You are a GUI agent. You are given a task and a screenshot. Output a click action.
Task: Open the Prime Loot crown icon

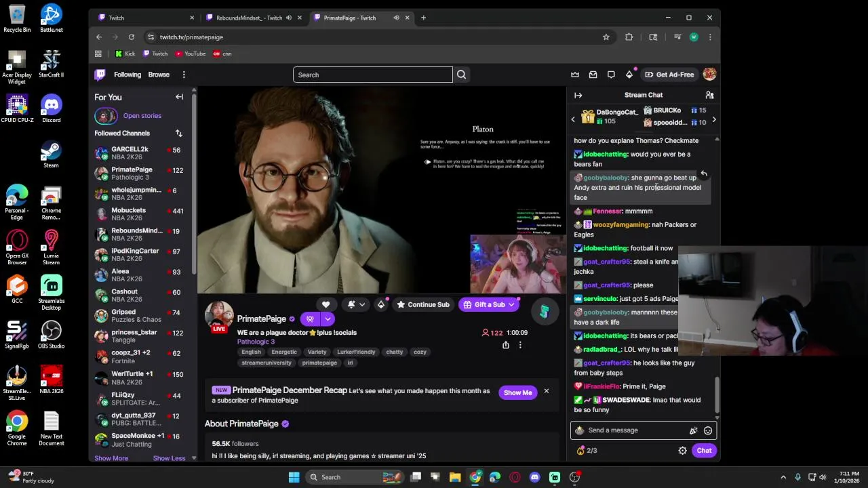(x=575, y=75)
